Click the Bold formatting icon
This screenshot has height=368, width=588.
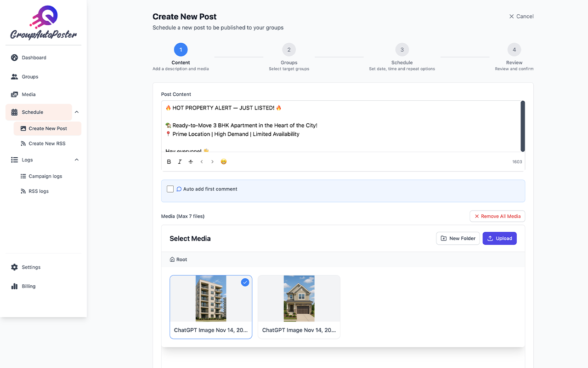(x=169, y=162)
